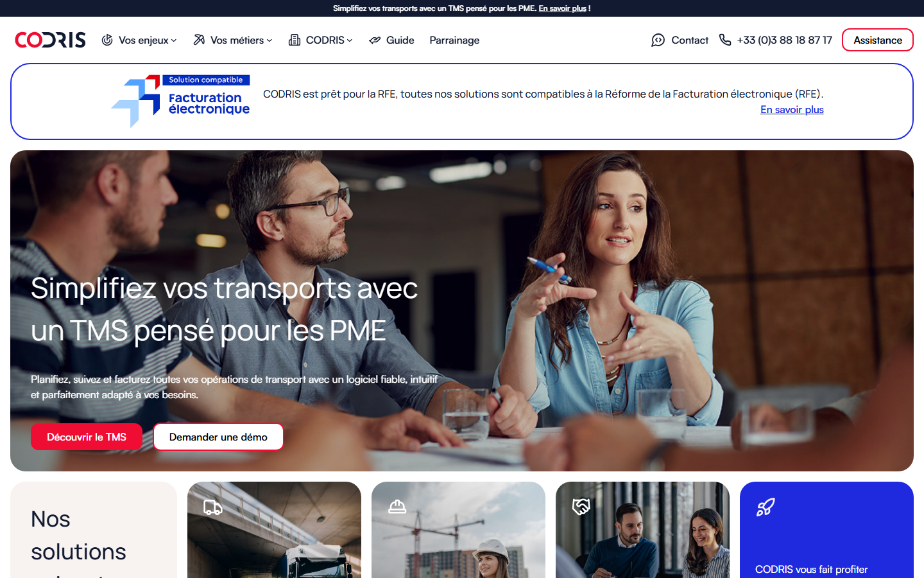Click the truck icon on transport card
Screen dimensions: 924x578
(213, 507)
